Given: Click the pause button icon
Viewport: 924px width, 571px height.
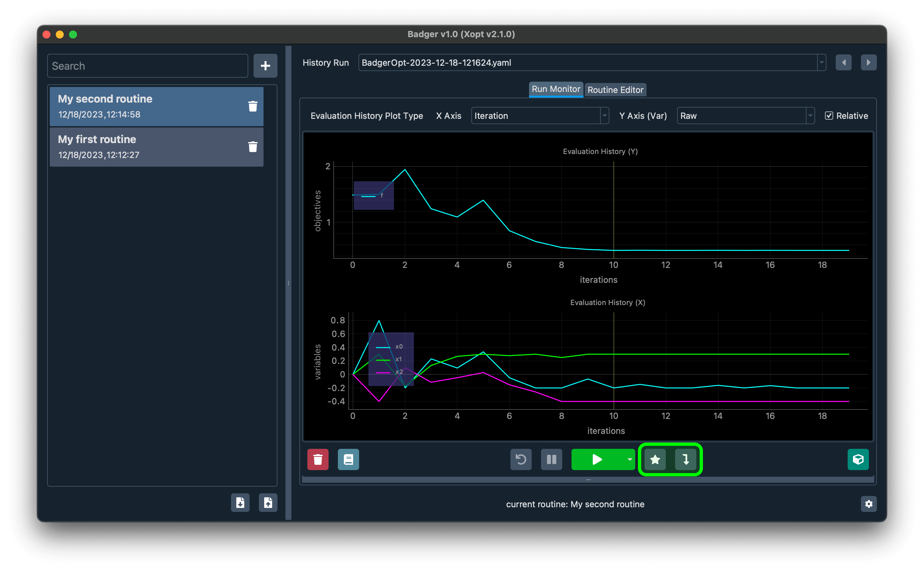Looking at the screenshot, I should coord(552,458).
